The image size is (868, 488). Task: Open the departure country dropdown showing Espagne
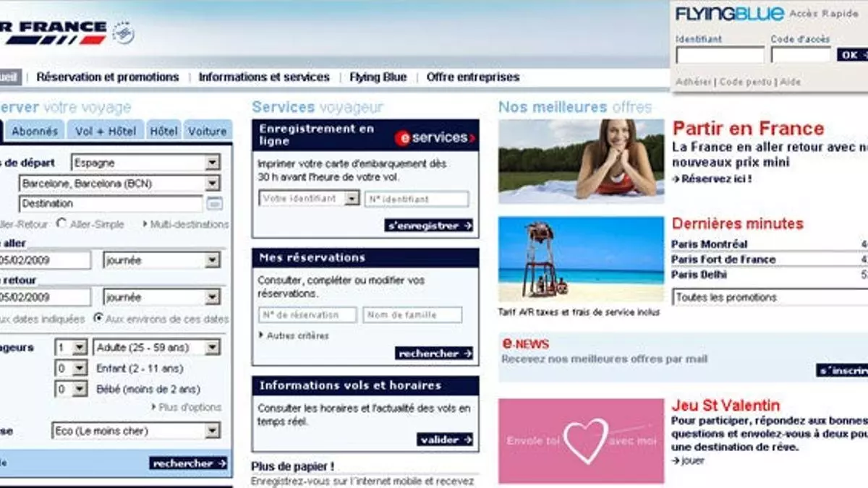145,163
